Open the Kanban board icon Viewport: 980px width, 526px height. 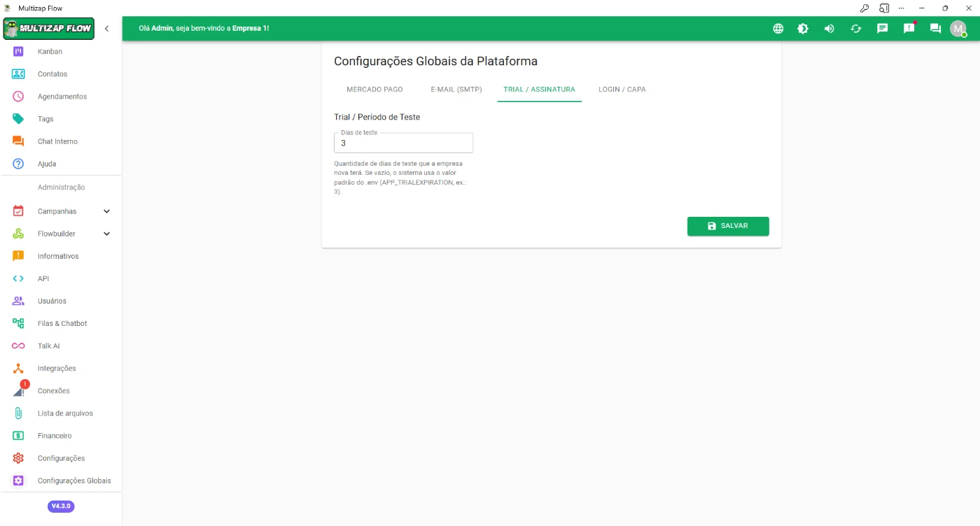pos(19,52)
